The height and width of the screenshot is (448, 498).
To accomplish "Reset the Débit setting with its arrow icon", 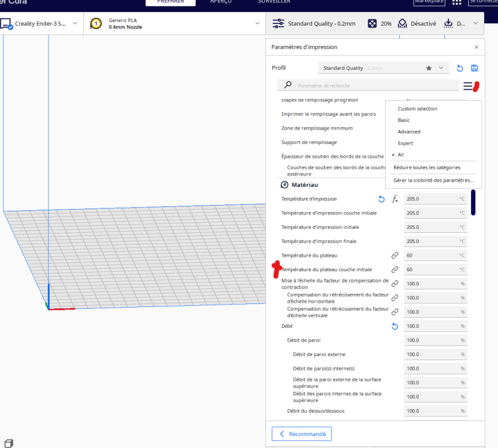I will (395, 326).
